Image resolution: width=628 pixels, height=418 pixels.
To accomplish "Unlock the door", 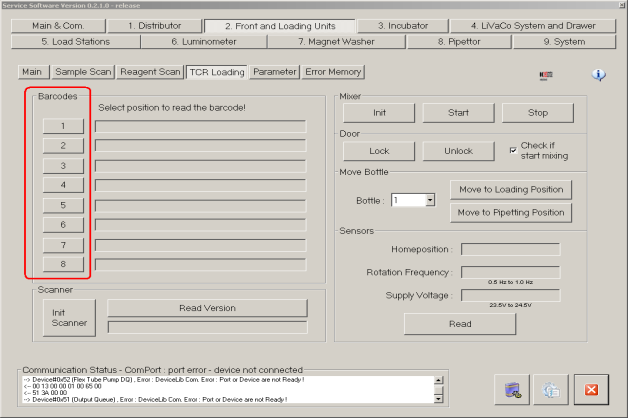I will (x=458, y=151).
